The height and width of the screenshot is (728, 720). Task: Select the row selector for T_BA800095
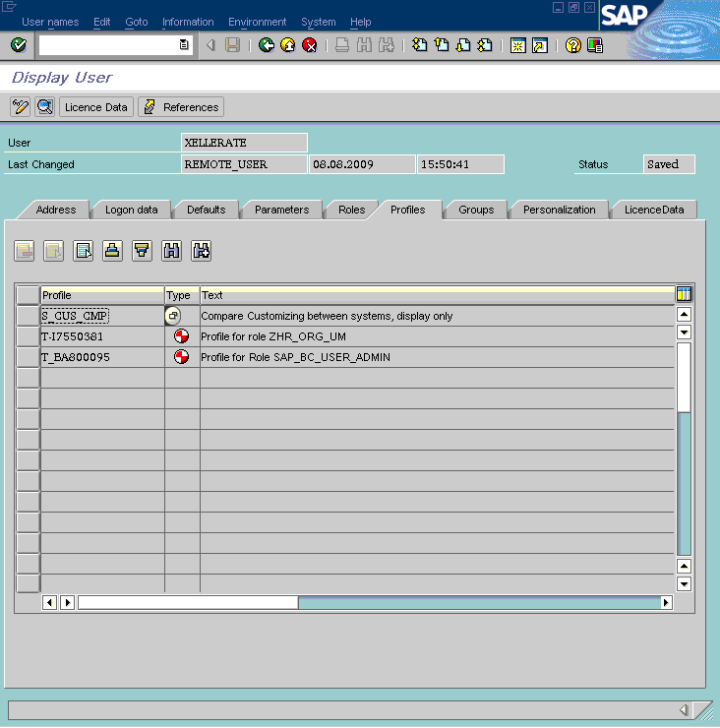click(x=28, y=357)
